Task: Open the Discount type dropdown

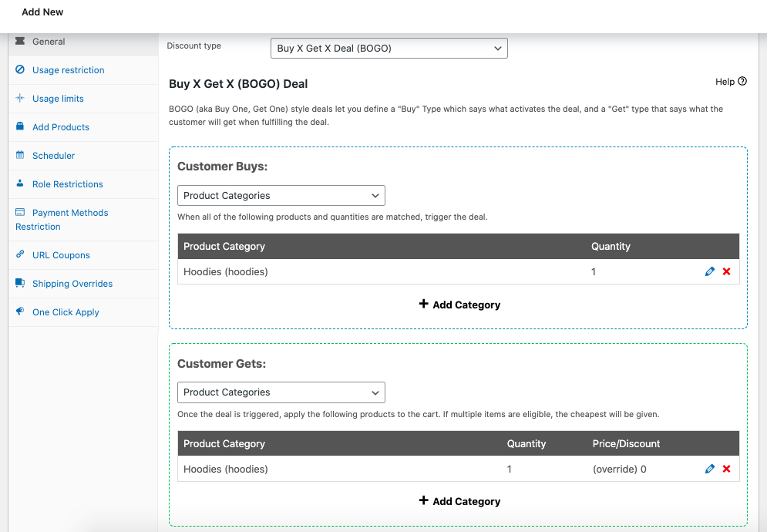Action: (x=389, y=48)
